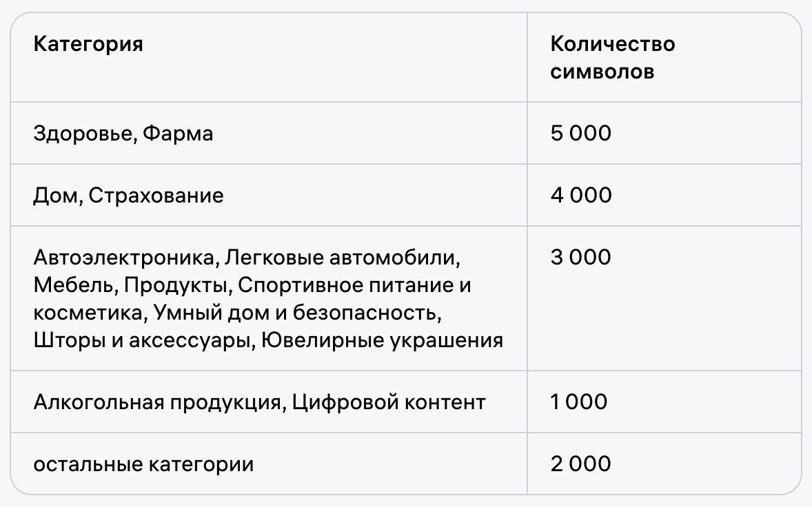Click the Умный дом и безопасность text
Viewport: 812px width, 507px height.
296,313
